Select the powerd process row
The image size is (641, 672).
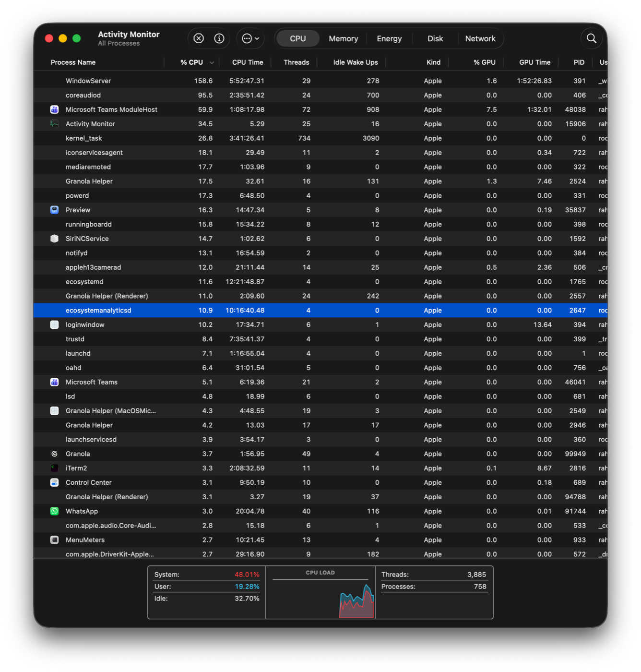pos(320,195)
